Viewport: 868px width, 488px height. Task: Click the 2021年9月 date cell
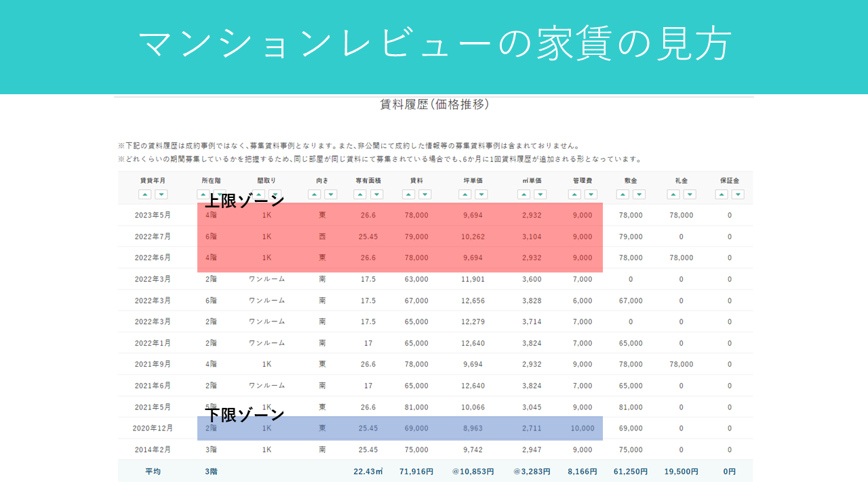pos(153,364)
